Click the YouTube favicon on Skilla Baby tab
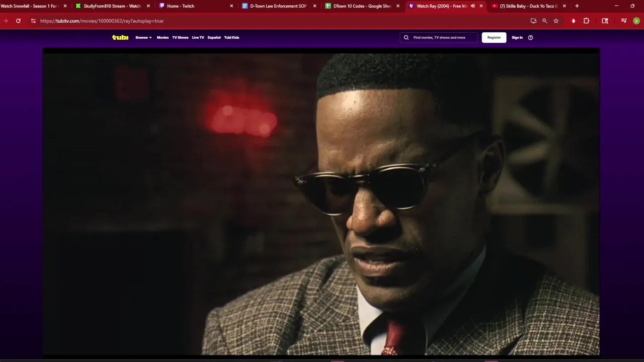 click(x=495, y=6)
